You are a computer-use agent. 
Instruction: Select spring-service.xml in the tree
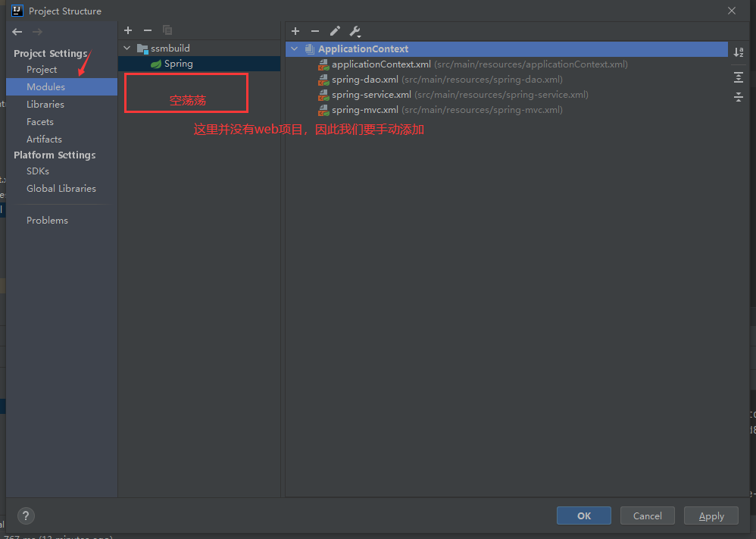pyautogui.click(x=371, y=95)
